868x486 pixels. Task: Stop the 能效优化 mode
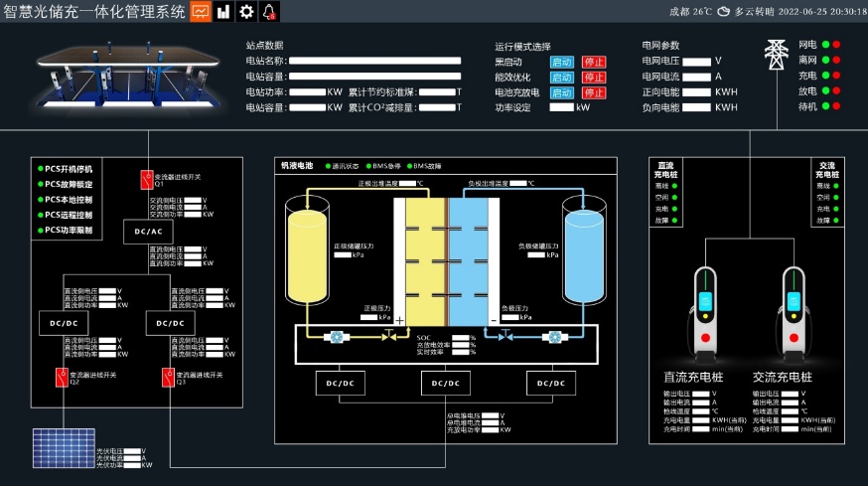(594, 77)
